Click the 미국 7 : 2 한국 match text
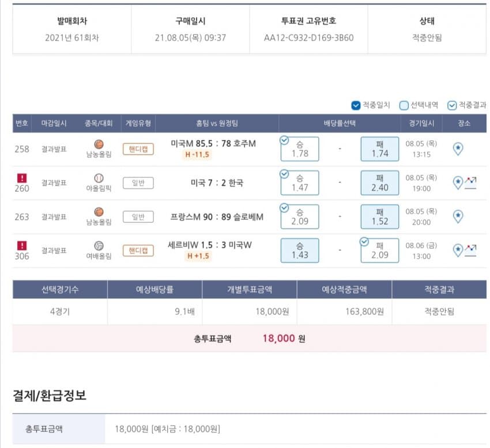Image resolution: width=490 pixels, height=448 pixels. click(217, 183)
